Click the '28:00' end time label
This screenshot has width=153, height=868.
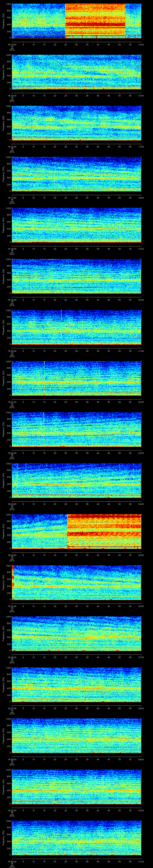[x=141, y=708]
